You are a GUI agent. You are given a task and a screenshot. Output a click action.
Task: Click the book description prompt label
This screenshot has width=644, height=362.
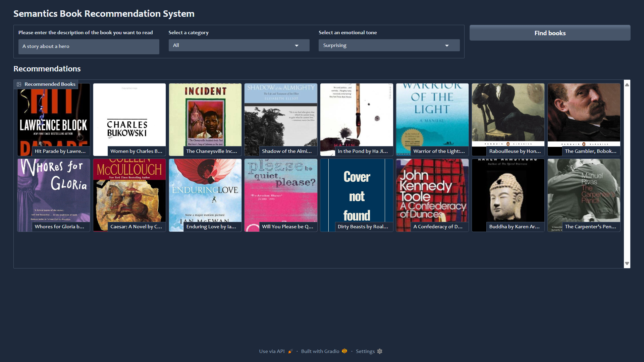pos(86,33)
